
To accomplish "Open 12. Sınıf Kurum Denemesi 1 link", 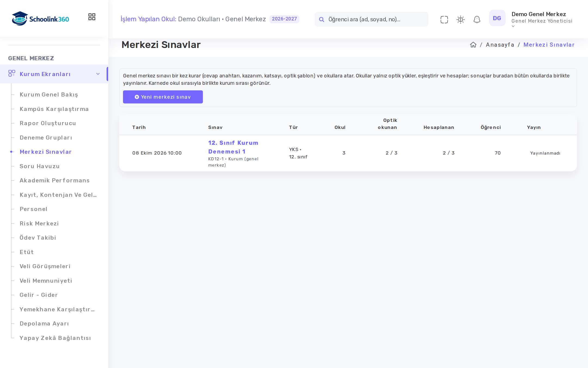I will click(x=233, y=147).
